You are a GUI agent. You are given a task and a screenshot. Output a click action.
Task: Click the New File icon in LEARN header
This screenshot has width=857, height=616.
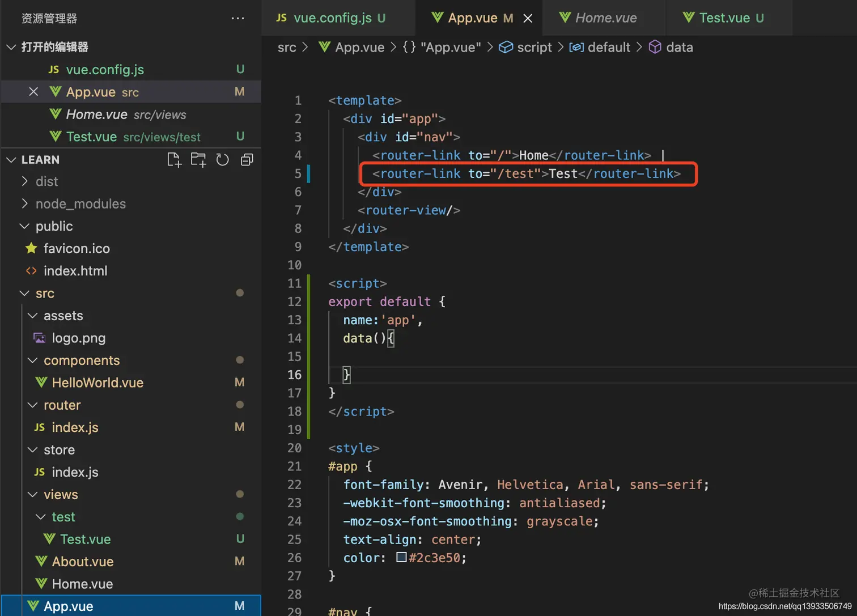(x=175, y=160)
